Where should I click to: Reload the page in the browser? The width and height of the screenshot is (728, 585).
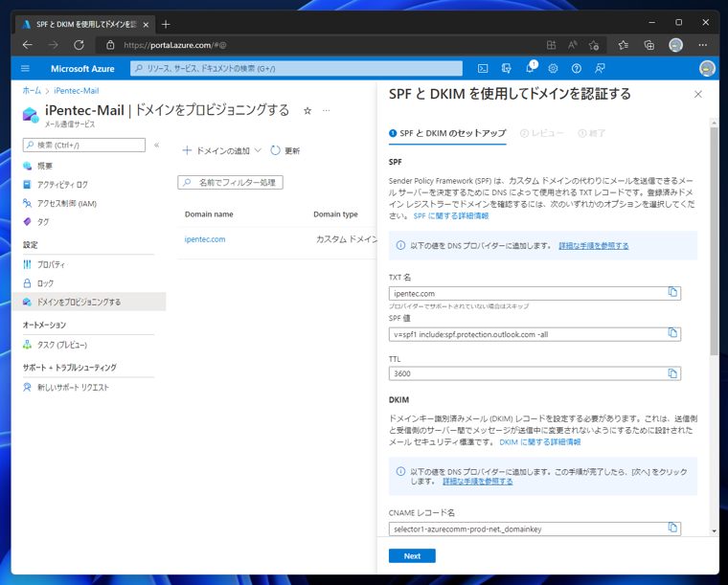pyautogui.click(x=79, y=45)
